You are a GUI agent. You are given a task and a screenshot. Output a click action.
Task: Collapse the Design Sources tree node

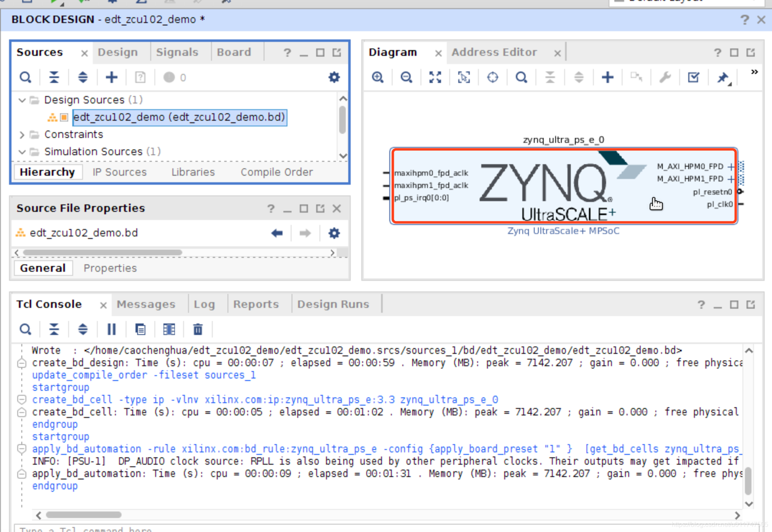(x=22, y=100)
